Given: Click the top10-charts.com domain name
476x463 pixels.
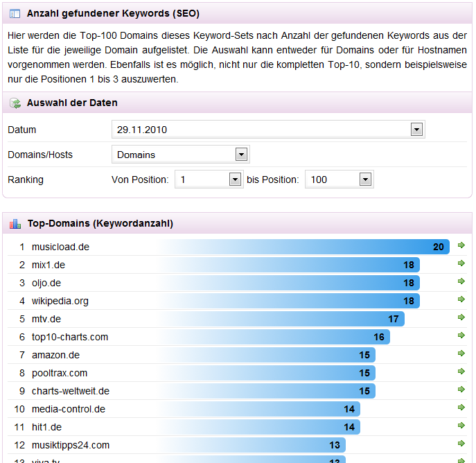Looking at the screenshot, I should click(x=70, y=337).
